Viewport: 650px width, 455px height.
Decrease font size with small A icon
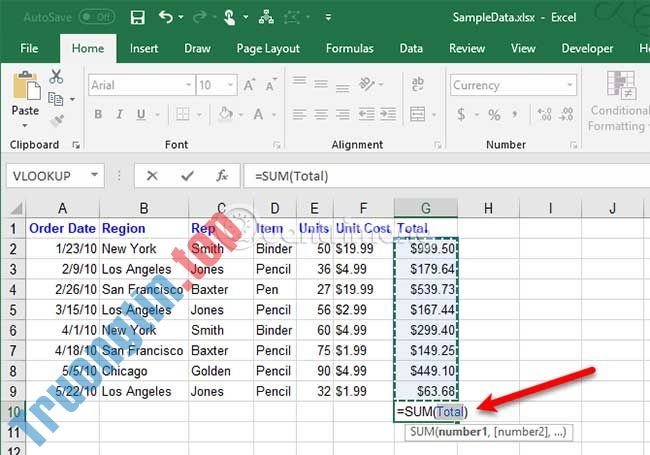(271, 85)
